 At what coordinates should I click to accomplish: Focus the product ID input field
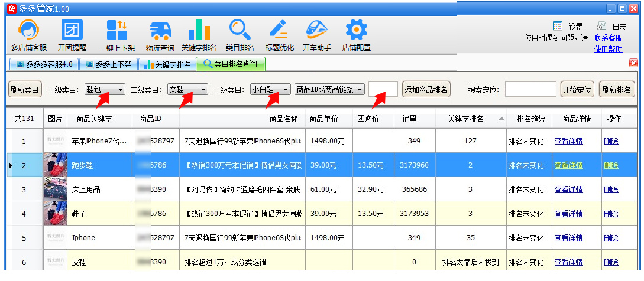point(383,89)
